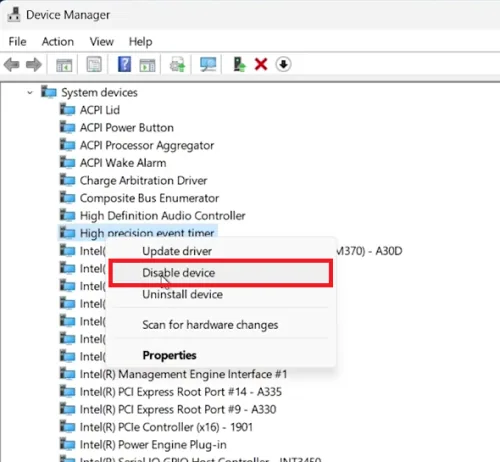Select Intel(R) PCI Express Root Port #9 - A330
This screenshot has height=462, width=500.
178,409
